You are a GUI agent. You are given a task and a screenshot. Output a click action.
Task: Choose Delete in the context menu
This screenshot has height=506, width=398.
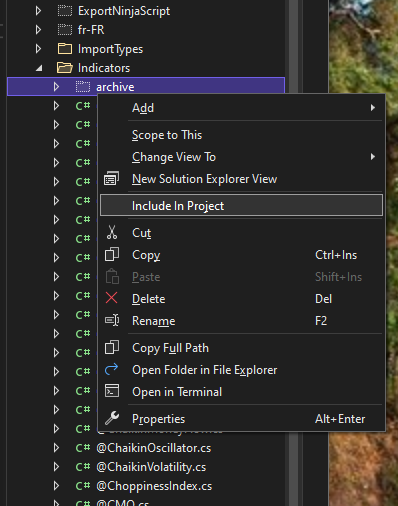click(x=241, y=298)
